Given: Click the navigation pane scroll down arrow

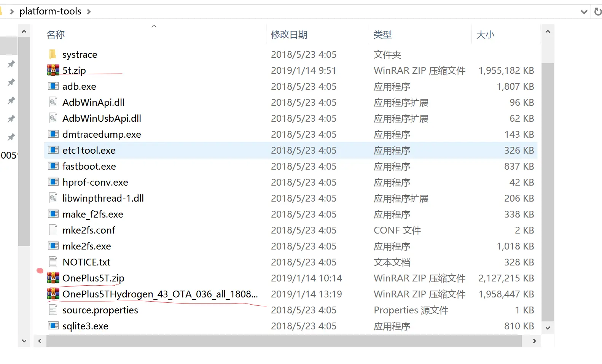Looking at the screenshot, I should [x=24, y=341].
